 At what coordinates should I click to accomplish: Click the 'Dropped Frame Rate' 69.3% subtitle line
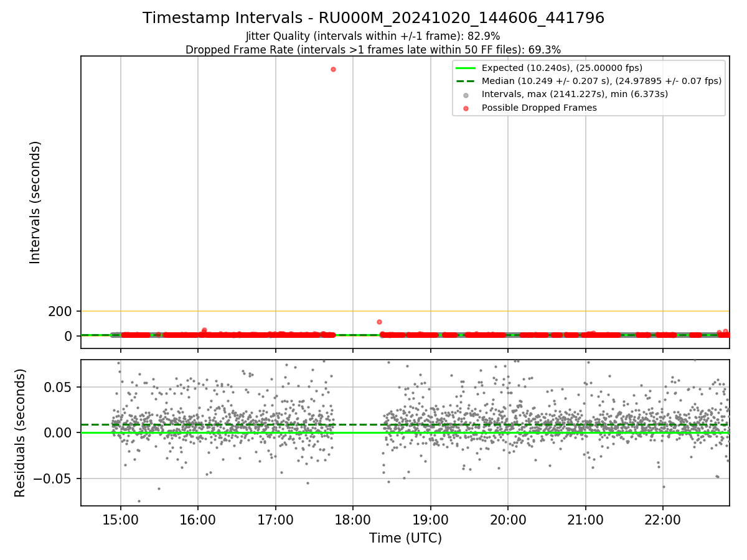click(373, 50)
